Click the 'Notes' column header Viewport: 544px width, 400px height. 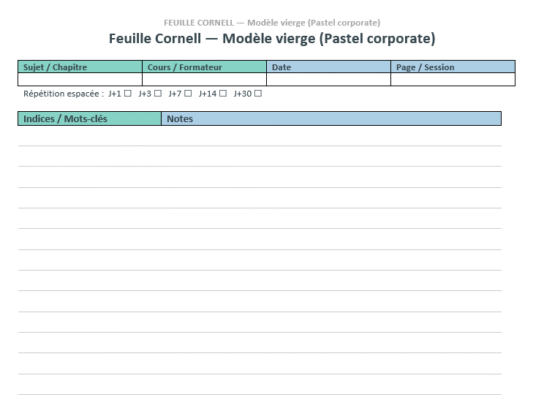pyautogui.click(x=331, y=119)
